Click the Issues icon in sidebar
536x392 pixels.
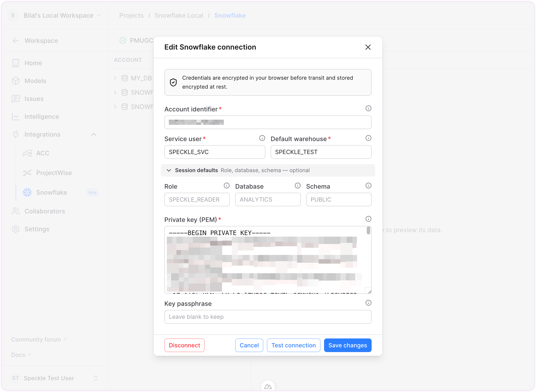click(x=16, y=99)
